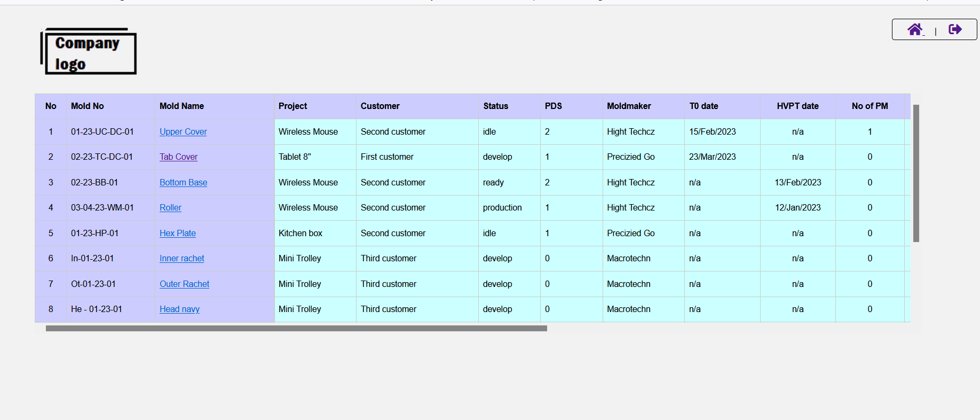Click the T0 date column header
The height and width of the screenshot is (420, 980).
(x=703, y=106)
